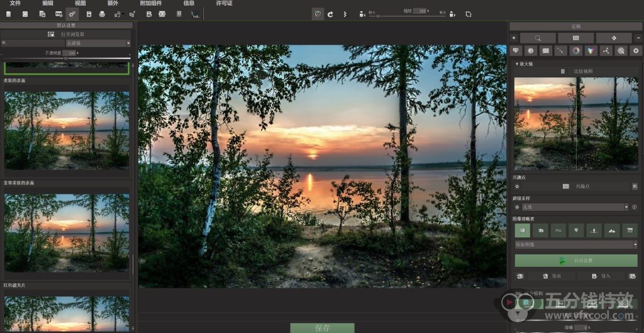Screen dimensions: 644x333
Task: Click the new document toolbar icon
Action: 9,14
